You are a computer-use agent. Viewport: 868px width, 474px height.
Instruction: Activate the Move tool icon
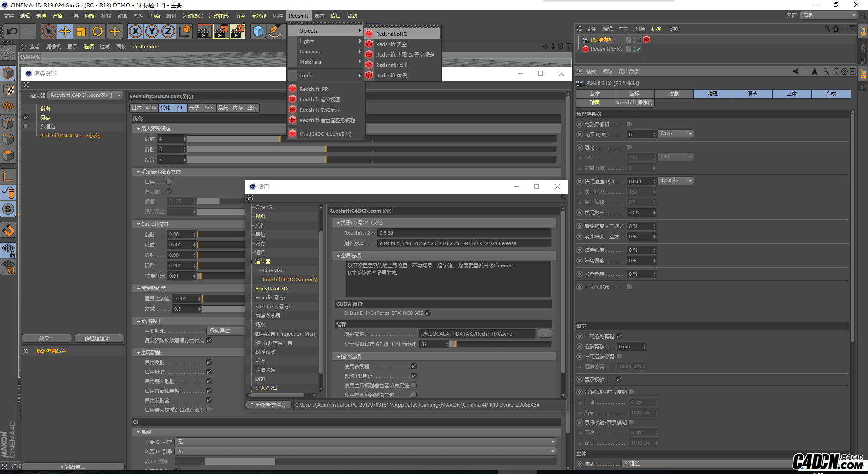[65, 31]
